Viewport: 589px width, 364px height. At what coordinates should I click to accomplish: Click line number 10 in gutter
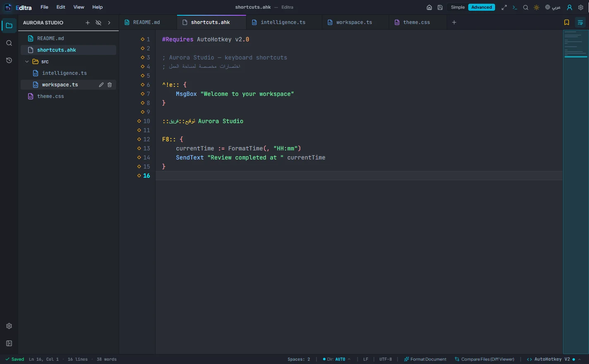pyautogui.click(x=146, y=121)
